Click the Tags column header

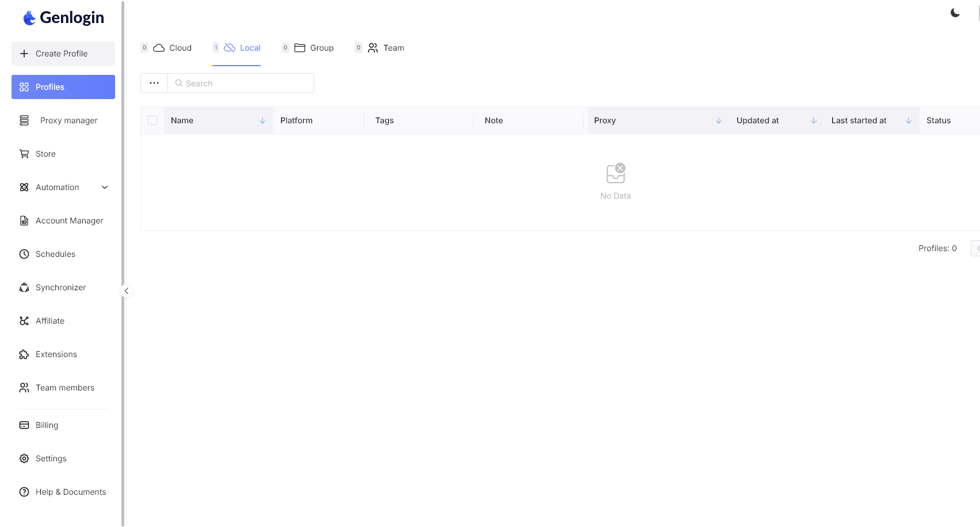421,120
